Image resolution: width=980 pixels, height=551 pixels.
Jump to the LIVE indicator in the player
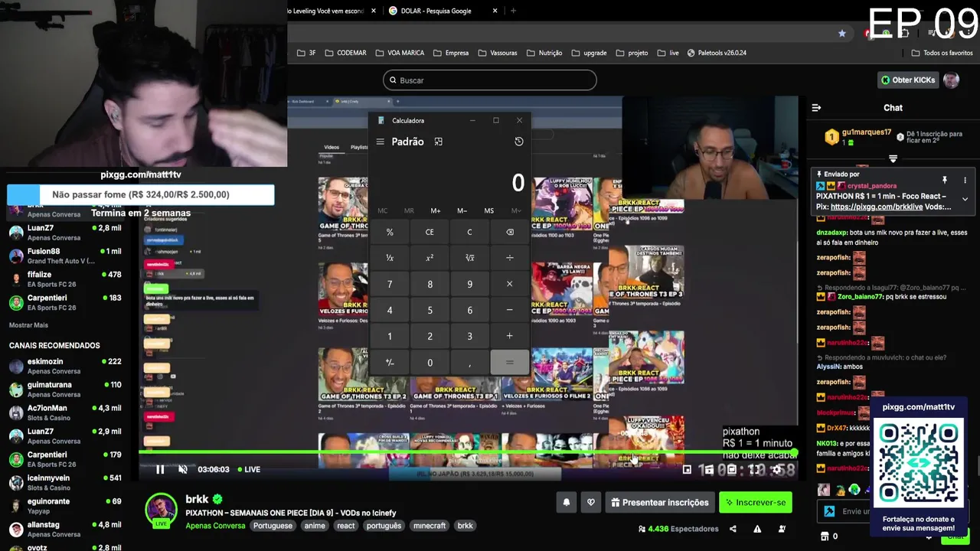[x=249, y=469]
